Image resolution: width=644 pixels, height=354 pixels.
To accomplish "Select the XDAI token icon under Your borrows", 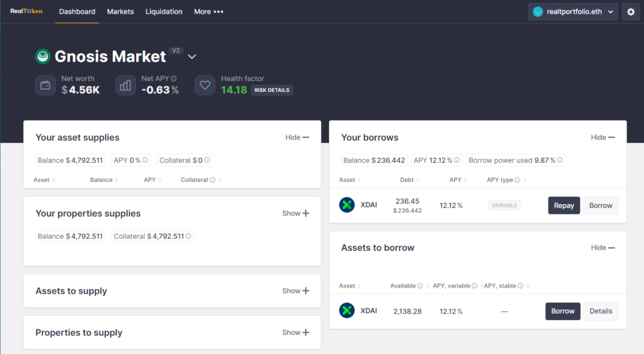I will 347,205.
